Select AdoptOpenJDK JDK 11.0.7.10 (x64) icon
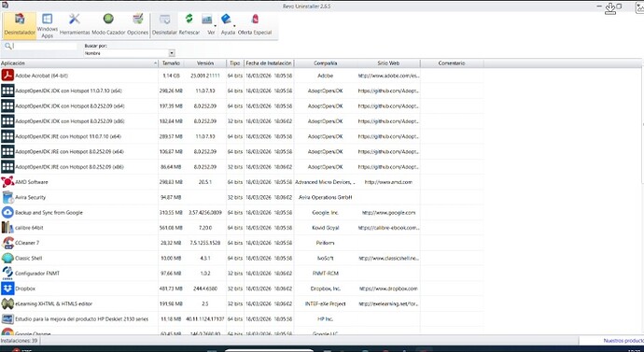 coord(7,91)
